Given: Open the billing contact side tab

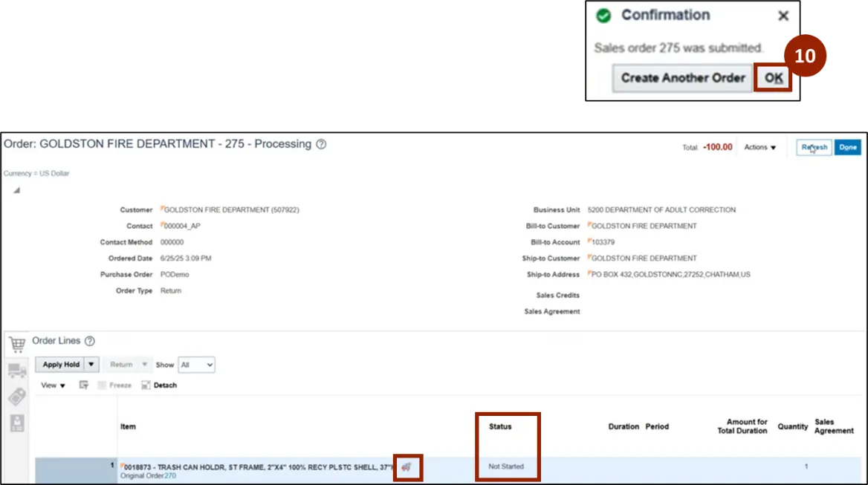Looking at the screenshot, I should [17, 423].
